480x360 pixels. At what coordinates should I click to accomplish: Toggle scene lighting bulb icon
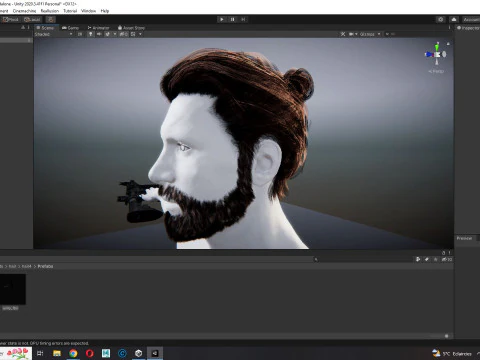tap(91, 34)
